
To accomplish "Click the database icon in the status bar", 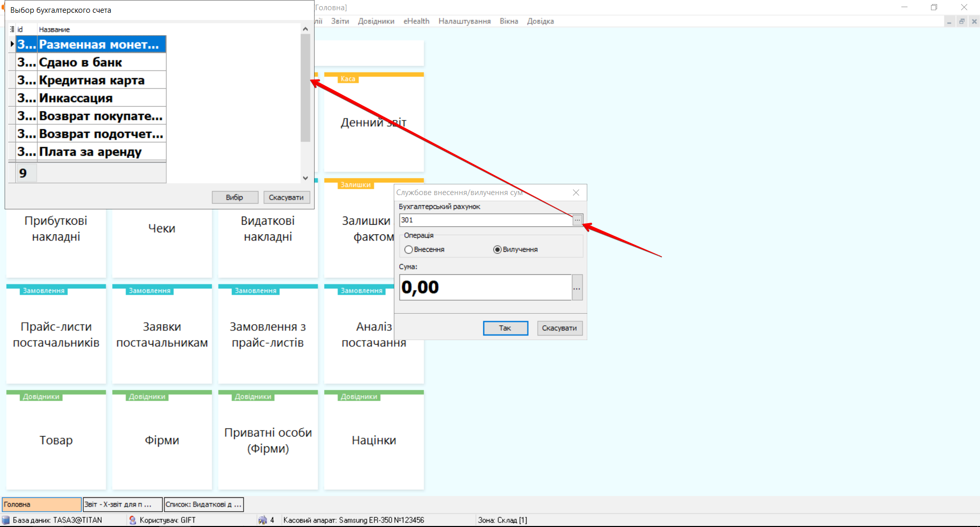I will [6, 520].
